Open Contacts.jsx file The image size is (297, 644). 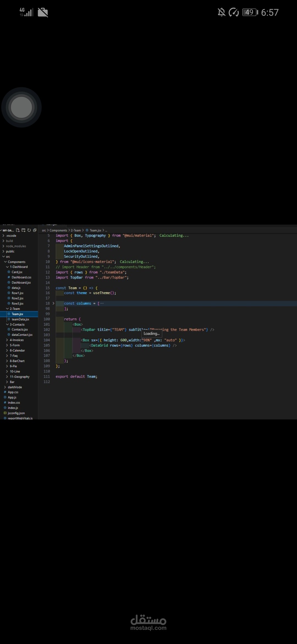point(20,329)
